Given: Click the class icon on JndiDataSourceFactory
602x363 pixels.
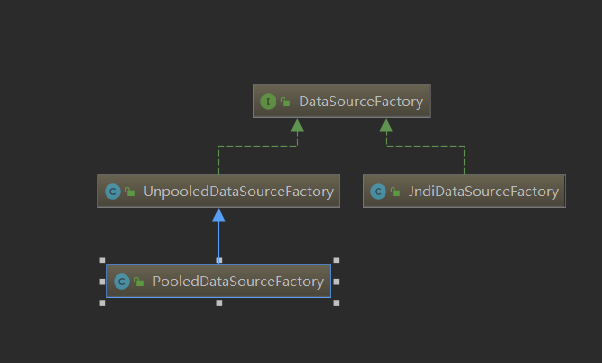Looking at the screenshot, I should (x=378, y=191).
